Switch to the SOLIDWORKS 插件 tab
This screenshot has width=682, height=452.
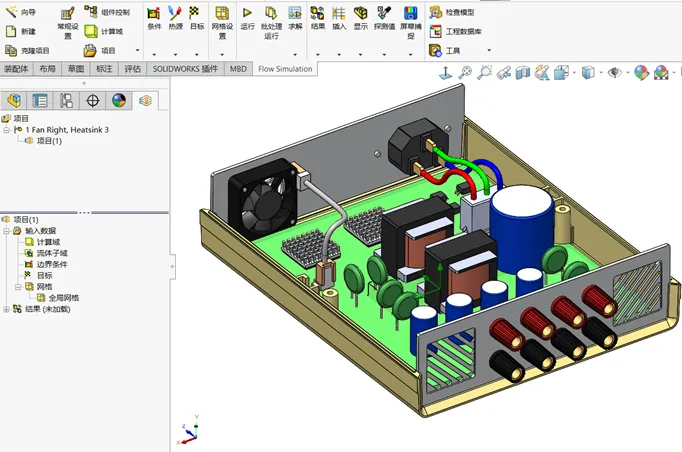[x=185, y=69]
